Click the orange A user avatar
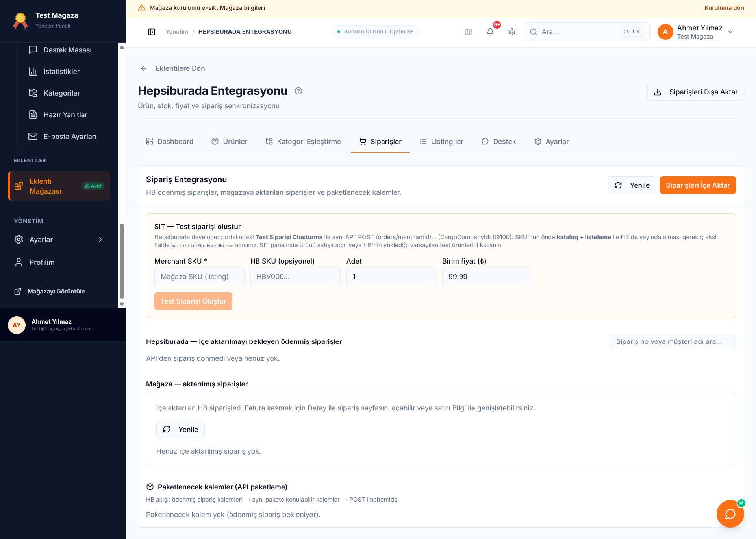Screen dimensions: 756x539 [665, 32]
